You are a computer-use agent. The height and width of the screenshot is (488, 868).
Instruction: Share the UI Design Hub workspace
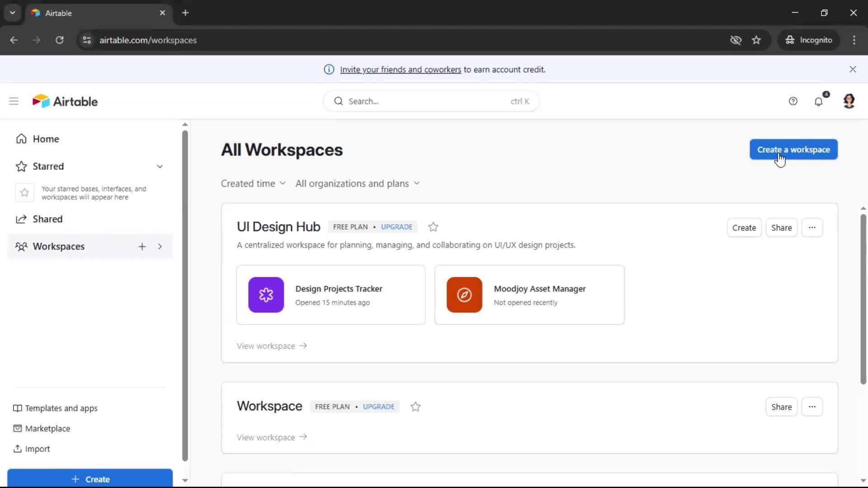[x=781, y=227]
